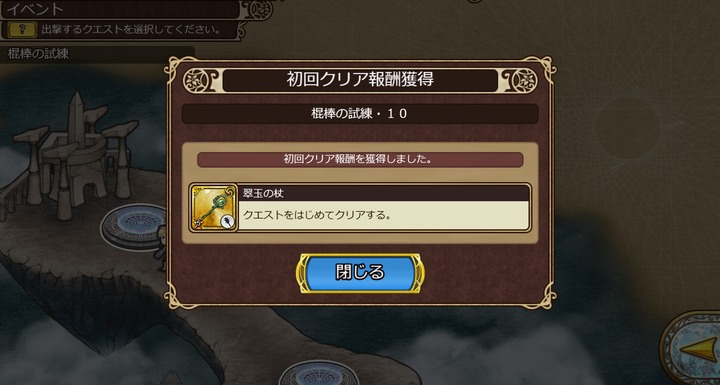Select the circular quest node at the bottom of the map
Viewport: 720px width, 385px height.
click(x=320, y=375)
